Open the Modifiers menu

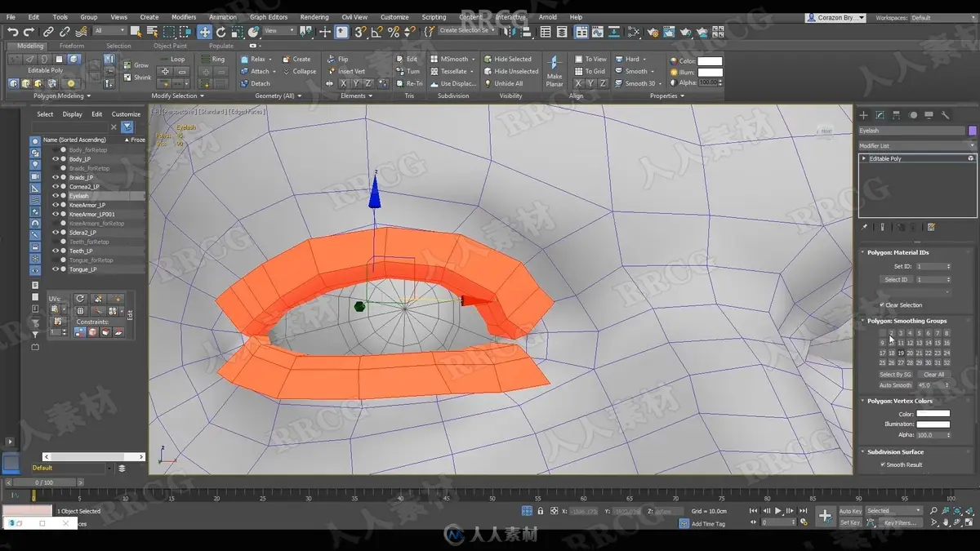pos(184,17)
